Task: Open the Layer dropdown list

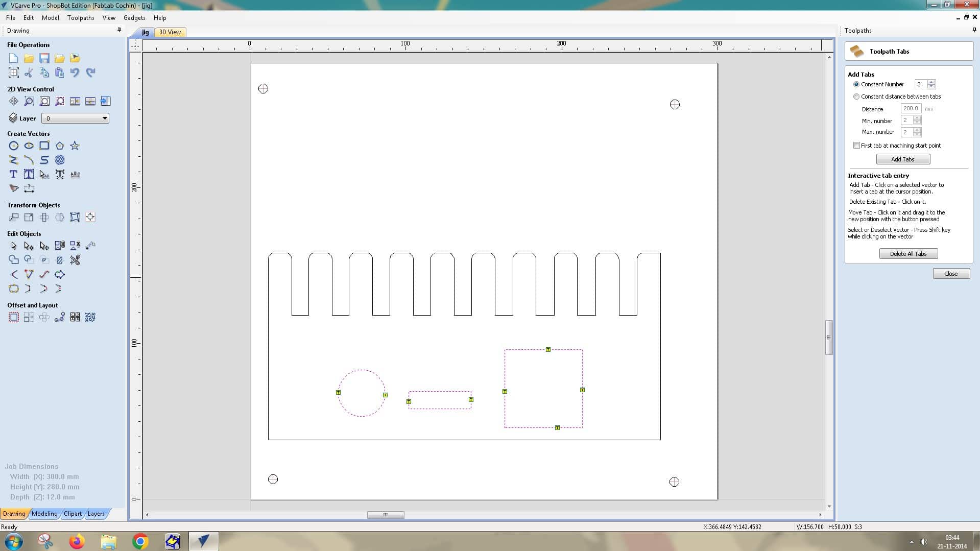Action: [75, 118]
